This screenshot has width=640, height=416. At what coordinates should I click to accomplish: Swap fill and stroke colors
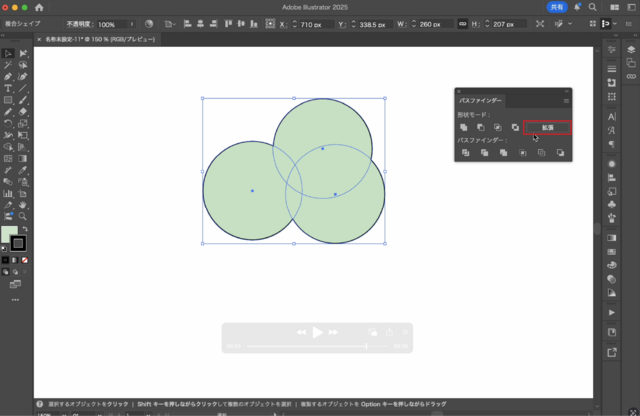(25, 229)
